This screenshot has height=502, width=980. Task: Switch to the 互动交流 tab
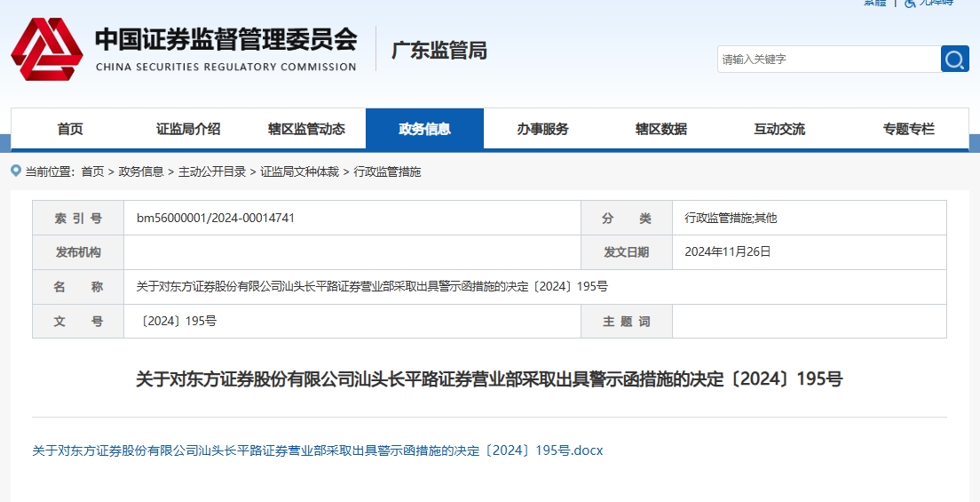click(778, 129)
